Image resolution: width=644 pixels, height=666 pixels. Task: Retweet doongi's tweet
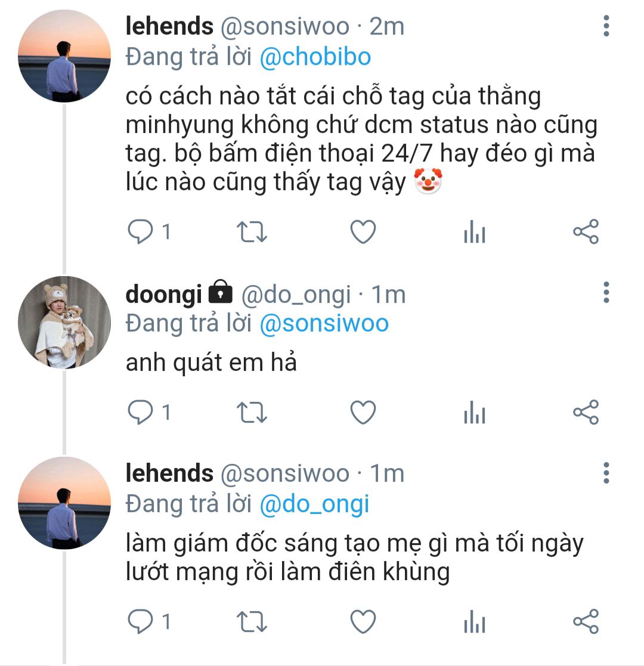[252, 413]
